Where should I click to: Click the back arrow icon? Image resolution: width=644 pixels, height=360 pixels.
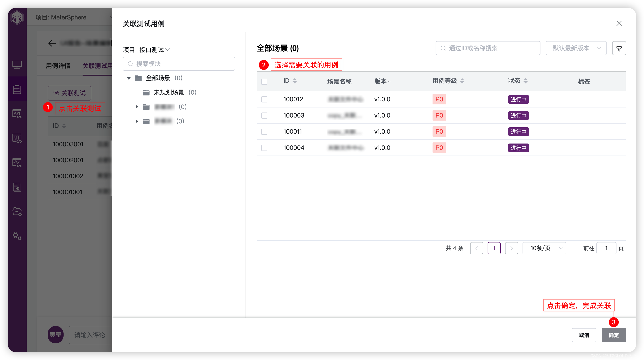(52, 43)
